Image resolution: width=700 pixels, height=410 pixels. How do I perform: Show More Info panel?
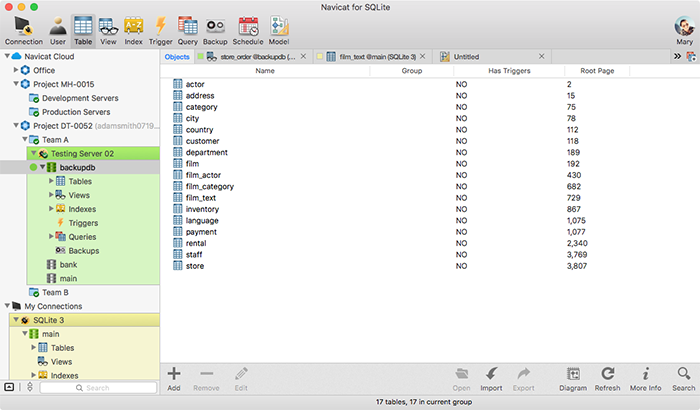point(646,379)
